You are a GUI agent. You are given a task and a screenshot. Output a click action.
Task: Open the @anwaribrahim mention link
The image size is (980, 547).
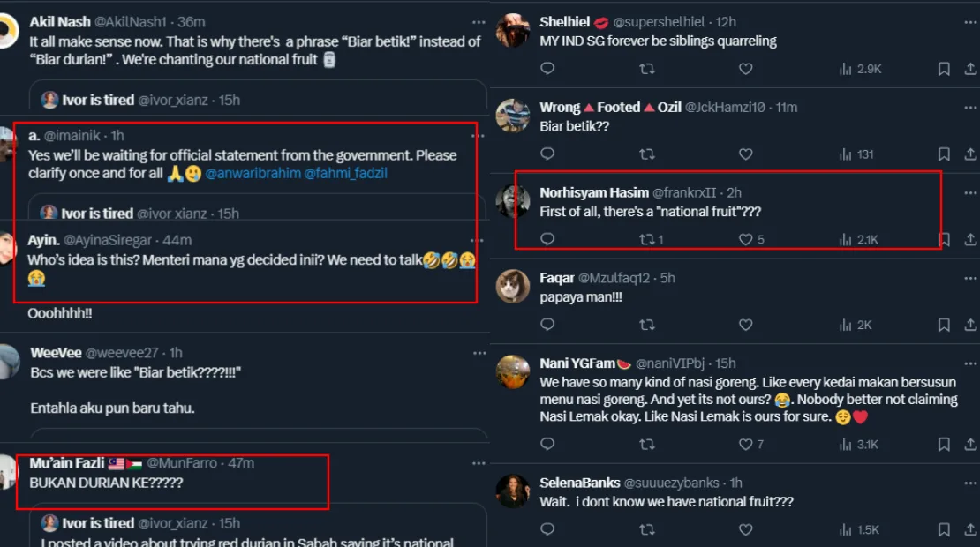point(253,174)
